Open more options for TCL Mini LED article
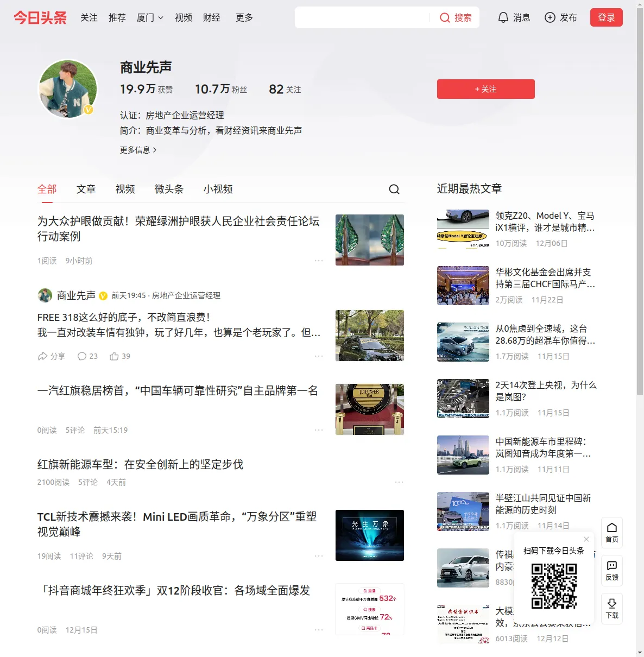Screen dimensions: 644x657 (319, 556)
